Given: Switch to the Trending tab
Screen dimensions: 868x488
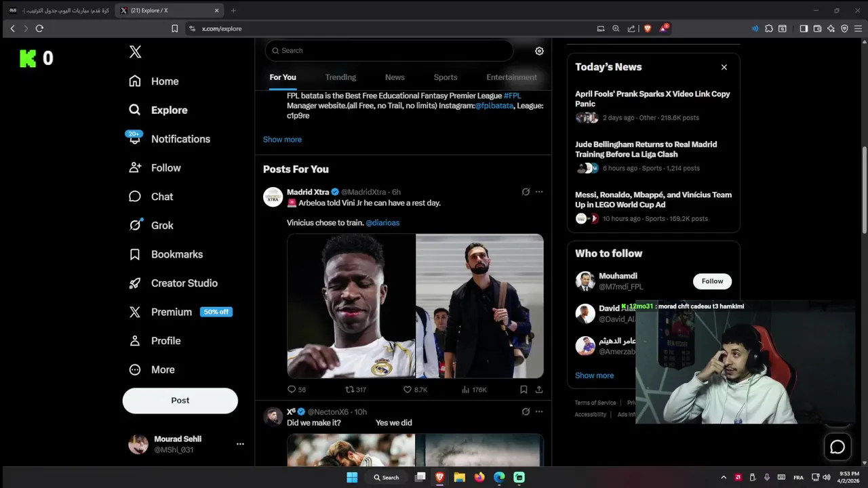Looking at the screenshot, I should (340, 77).
